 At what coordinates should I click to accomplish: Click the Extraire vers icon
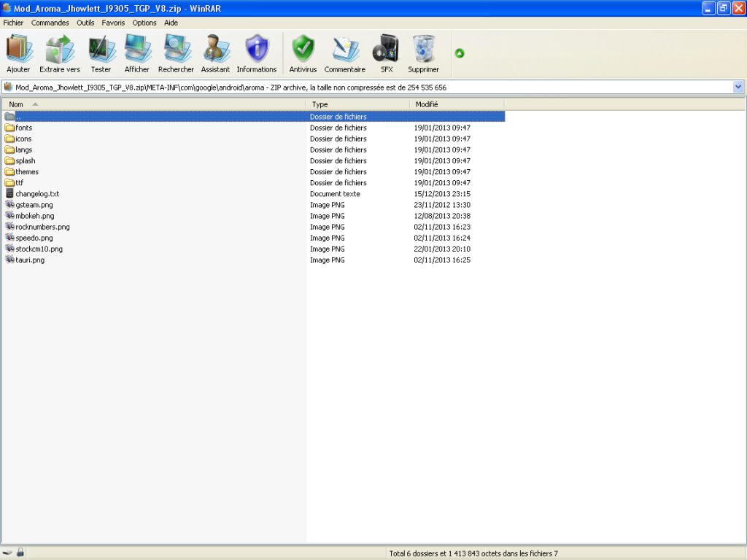(60, 53)
